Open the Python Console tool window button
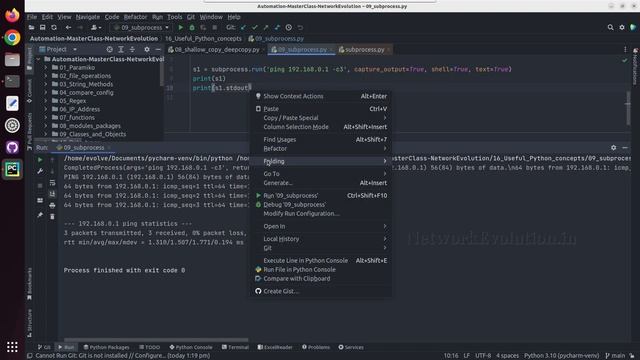The width and height of the screenshot is (640, 360). tap(191, 347)
